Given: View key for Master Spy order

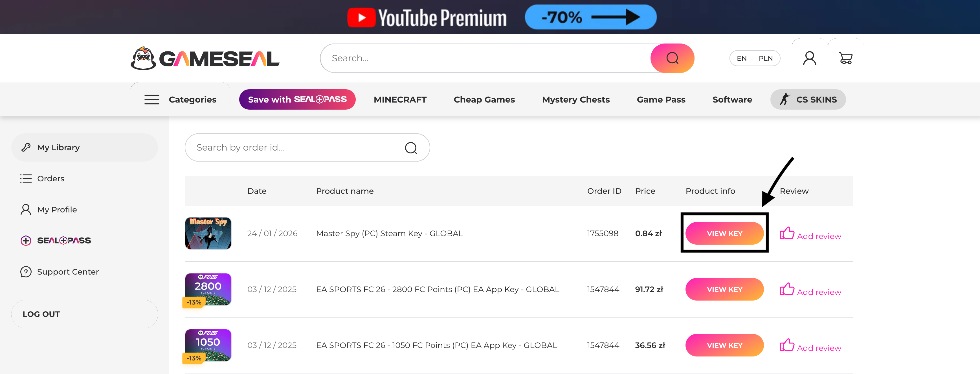Looking at the screenshot, I should click(724, 233).
